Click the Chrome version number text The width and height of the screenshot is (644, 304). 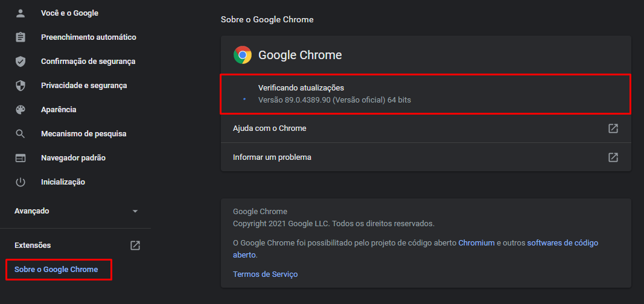click(334, 100)
